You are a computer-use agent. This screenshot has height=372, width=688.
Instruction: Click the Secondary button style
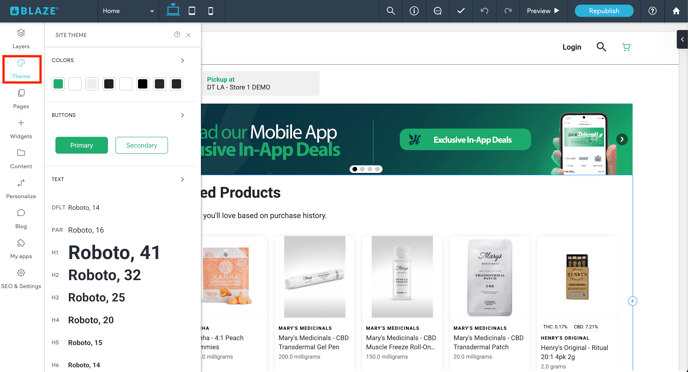click(x=141, y=145)
